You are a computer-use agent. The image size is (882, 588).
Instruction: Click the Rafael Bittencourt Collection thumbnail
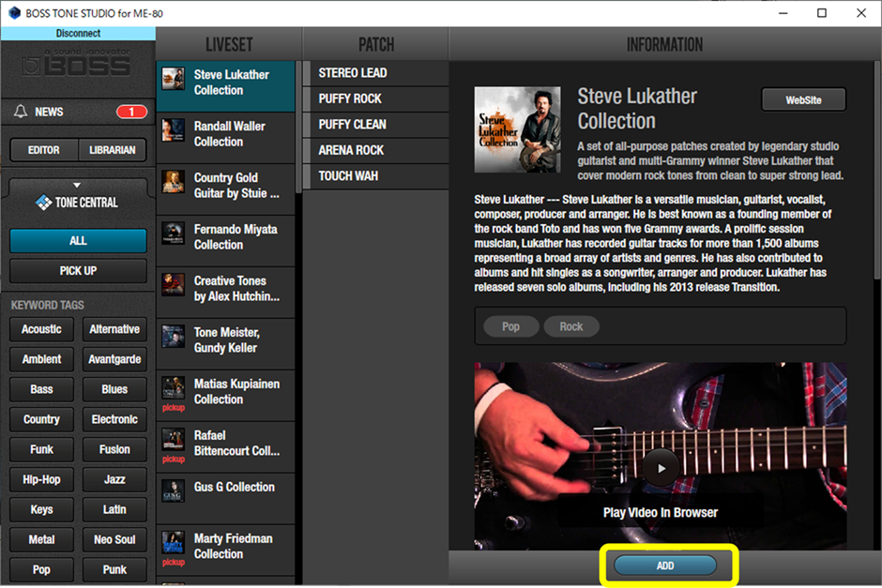174,440
